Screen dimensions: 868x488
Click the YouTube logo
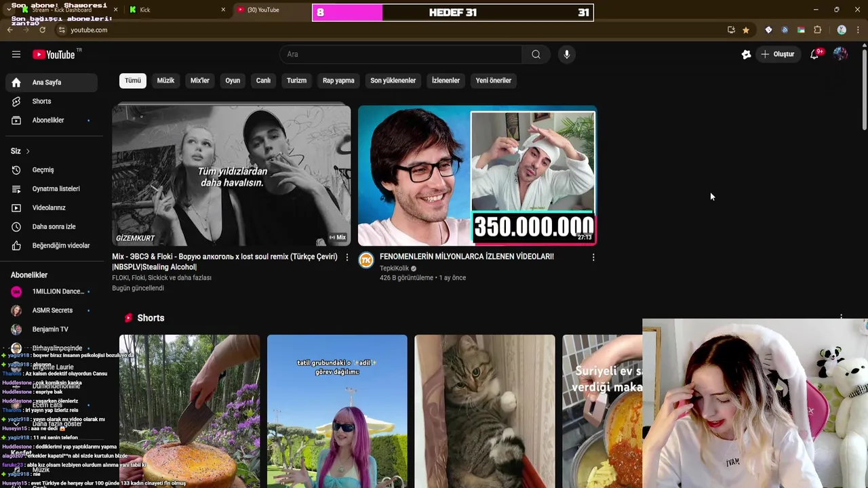pyautogui.click(x=54, y=55)
